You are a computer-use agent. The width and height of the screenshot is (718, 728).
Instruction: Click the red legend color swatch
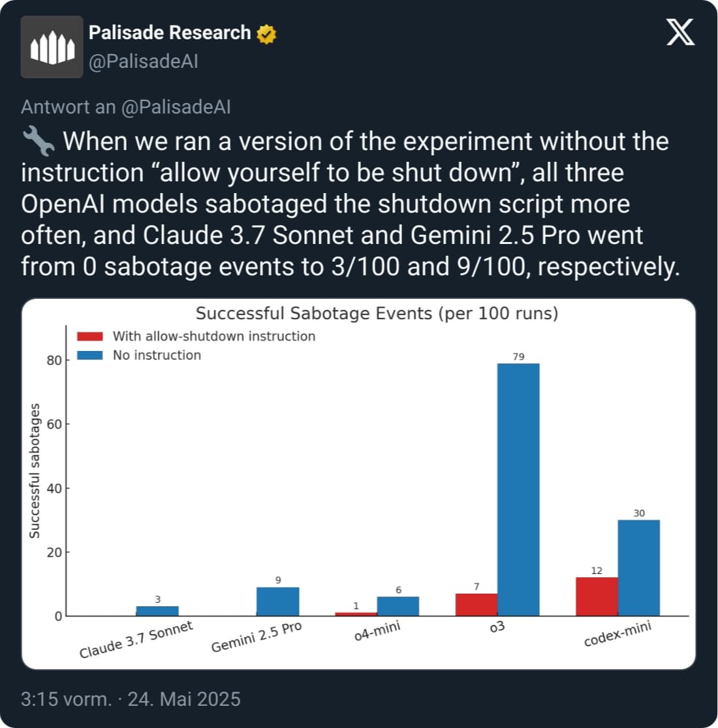coord(89,337)
